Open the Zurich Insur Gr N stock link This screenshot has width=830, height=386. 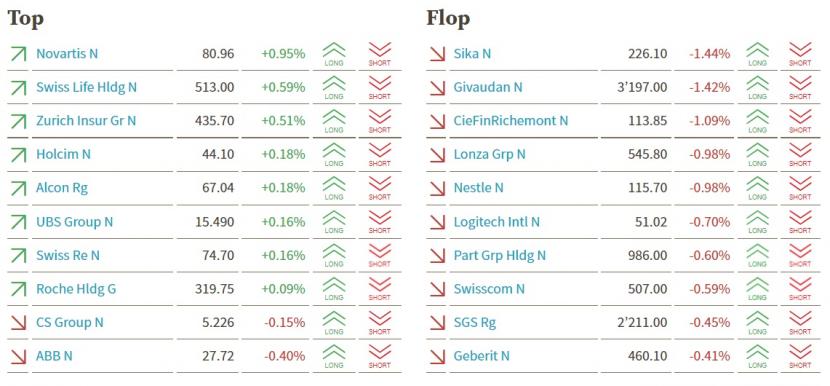[86, 121]
